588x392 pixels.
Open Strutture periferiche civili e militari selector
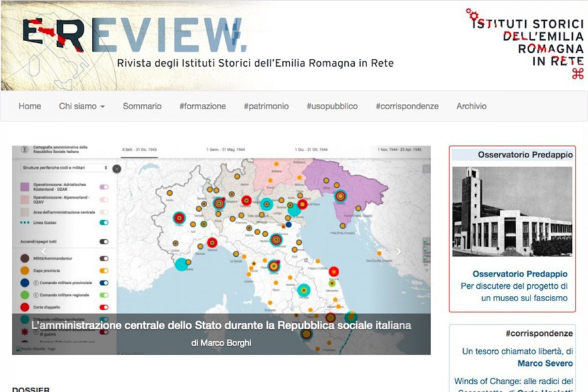63,168
